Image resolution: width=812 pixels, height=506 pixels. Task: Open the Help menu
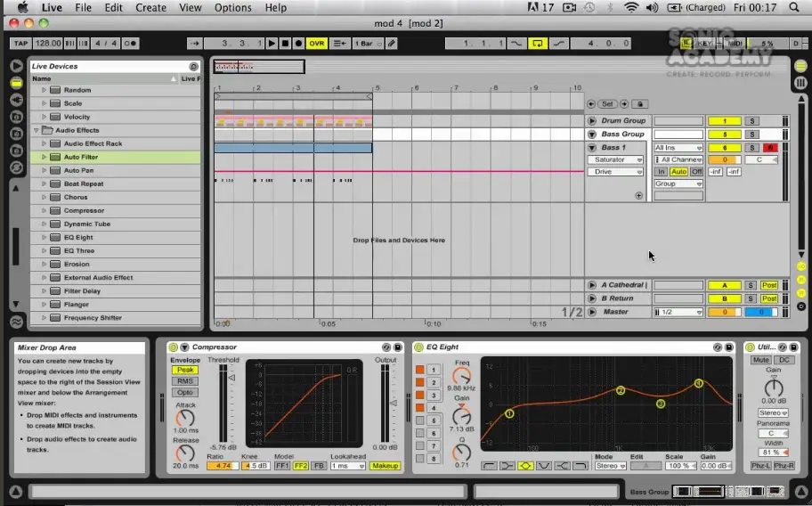tap(275, 8)
